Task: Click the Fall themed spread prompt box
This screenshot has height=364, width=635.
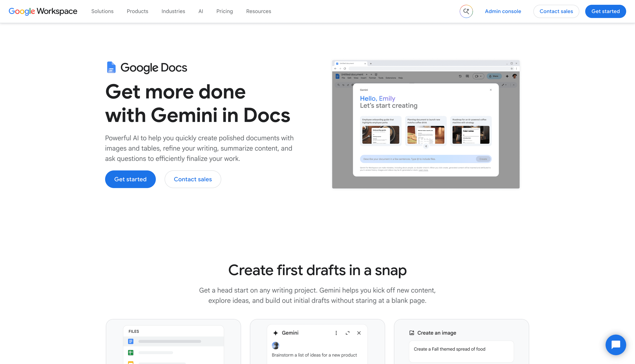Action: pos(461,351)
